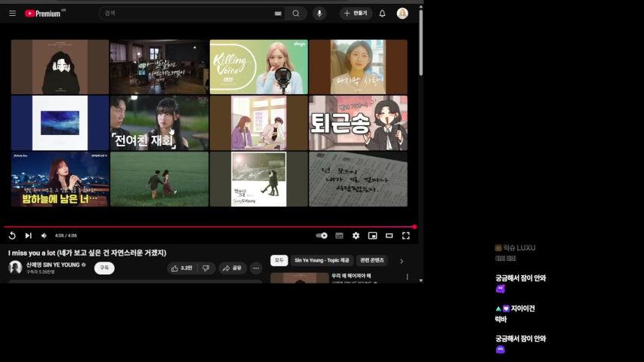This screenshot has width=644, height=362.
Task: Open notifications bell
Action: coord(382,14)
